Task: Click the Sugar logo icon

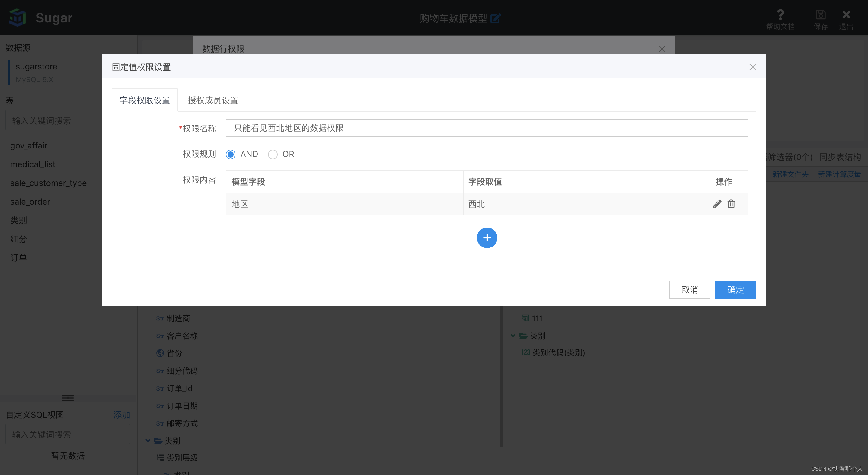Action: point(18,18)
